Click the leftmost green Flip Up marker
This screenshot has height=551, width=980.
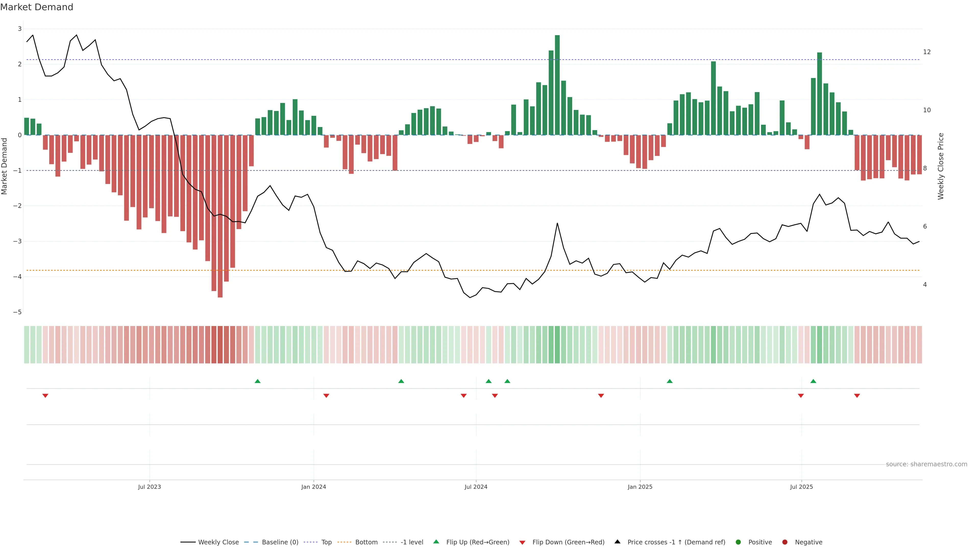point(258,381)
